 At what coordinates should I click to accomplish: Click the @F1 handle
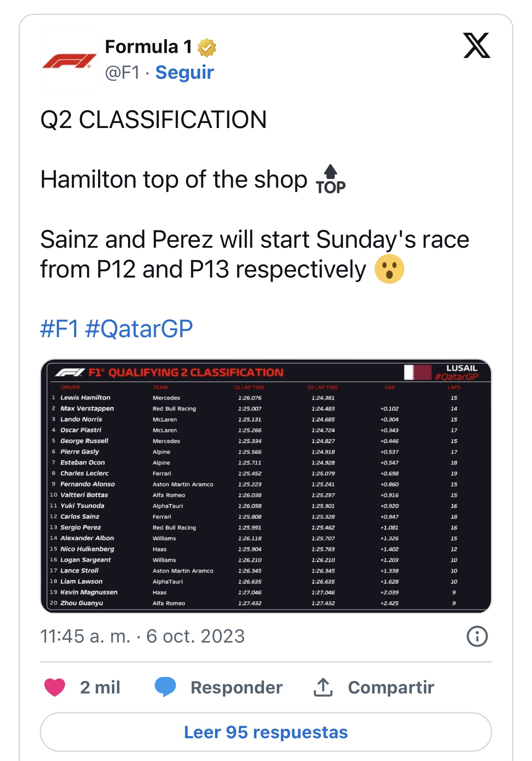tap(122, 72)
